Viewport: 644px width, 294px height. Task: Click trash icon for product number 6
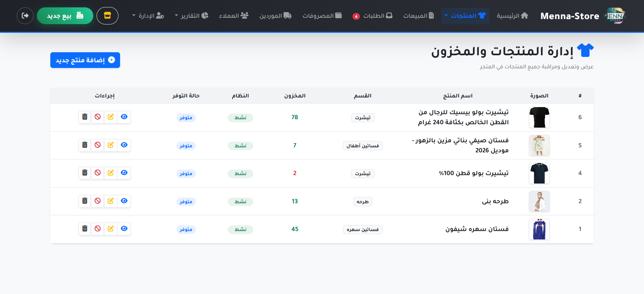pyautogui.click(x=85, y=117)
